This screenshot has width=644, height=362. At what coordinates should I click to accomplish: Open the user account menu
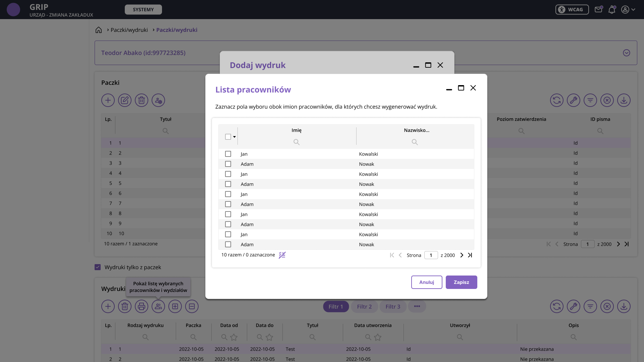click(628, 9)
